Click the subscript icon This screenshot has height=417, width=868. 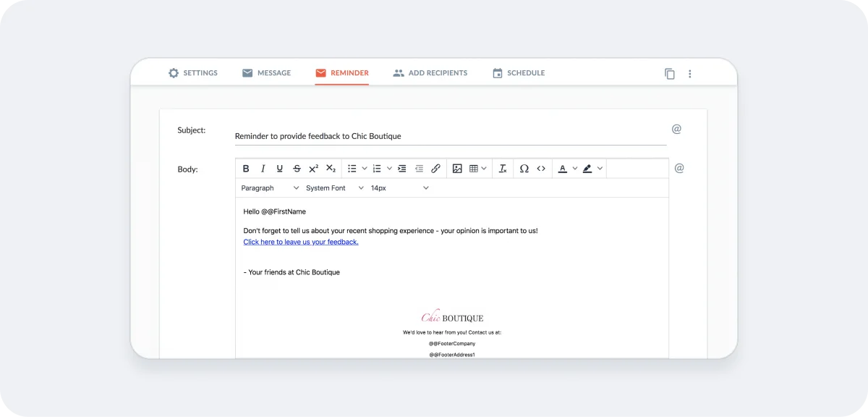pos(331,168)
